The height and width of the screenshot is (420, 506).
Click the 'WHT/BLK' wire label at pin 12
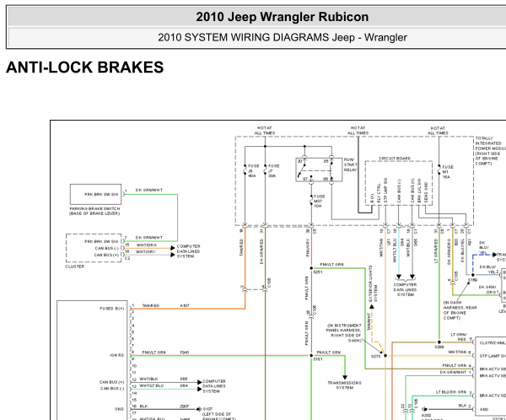pos(148,379)
